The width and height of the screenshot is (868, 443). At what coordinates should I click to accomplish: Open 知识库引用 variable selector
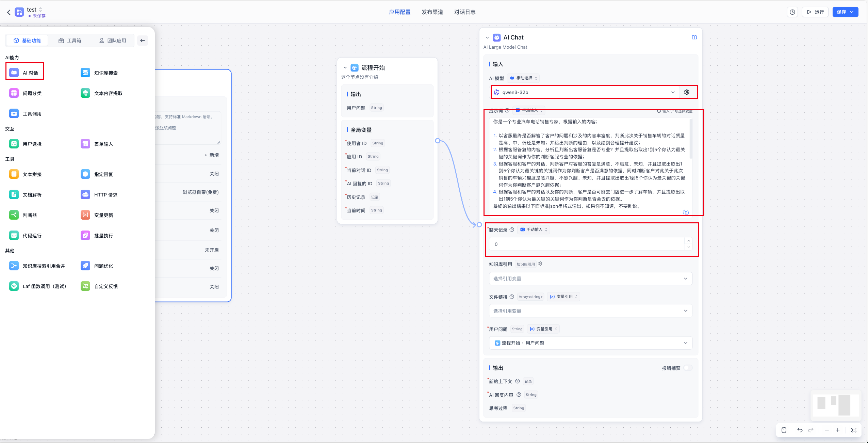click(x=590, y=278)
